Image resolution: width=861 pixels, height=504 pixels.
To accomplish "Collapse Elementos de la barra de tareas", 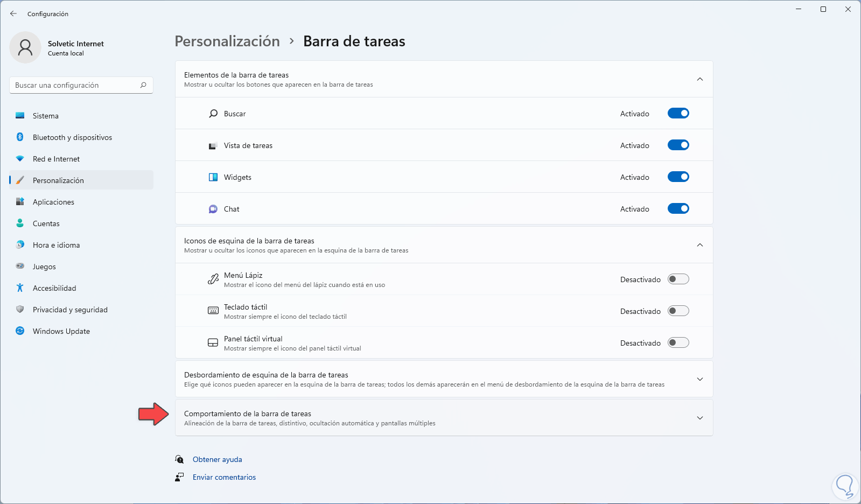I will (699, 79).
